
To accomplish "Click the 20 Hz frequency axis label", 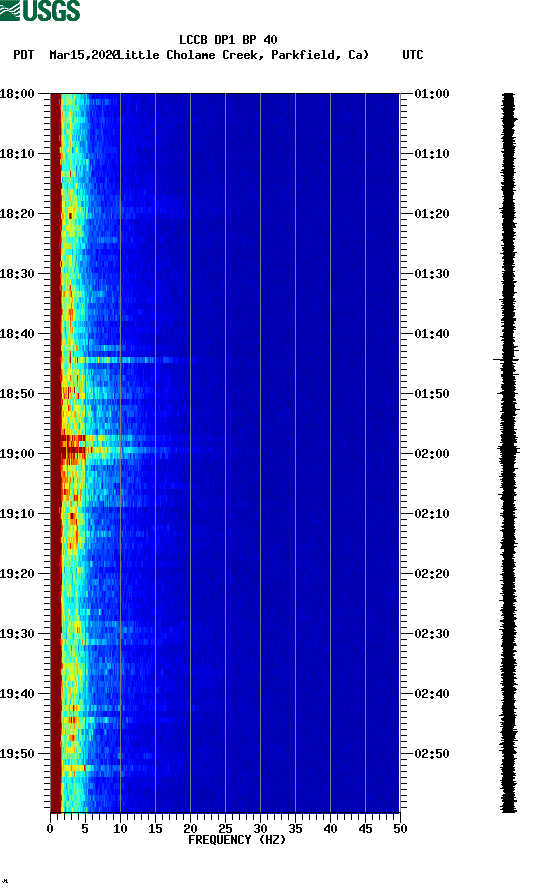I will tap(190, 829).
